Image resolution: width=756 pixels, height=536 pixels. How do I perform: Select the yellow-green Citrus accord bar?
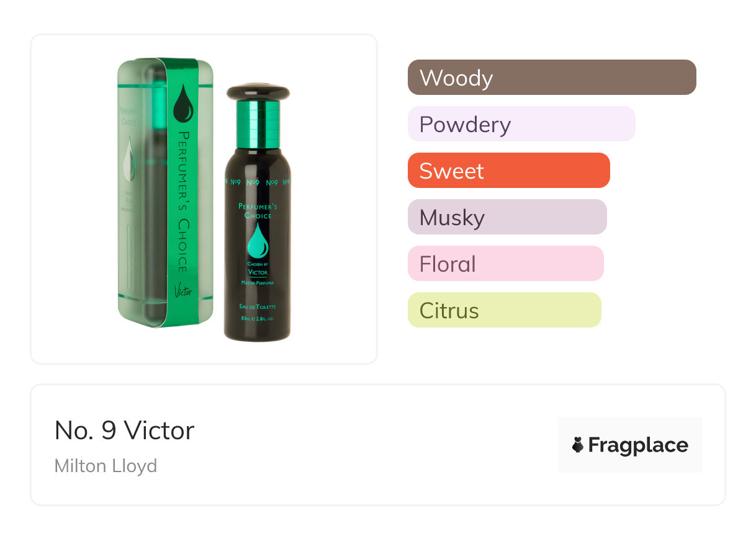point(504,310)
